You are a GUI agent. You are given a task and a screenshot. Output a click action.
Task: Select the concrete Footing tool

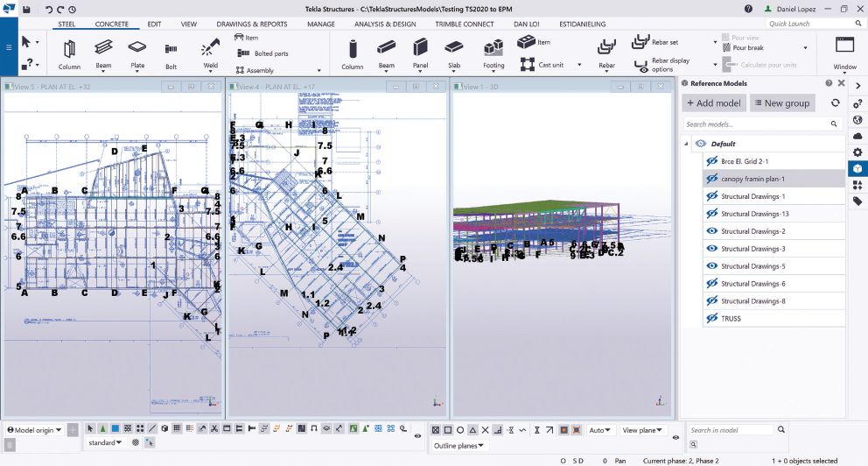pos(493,52)
